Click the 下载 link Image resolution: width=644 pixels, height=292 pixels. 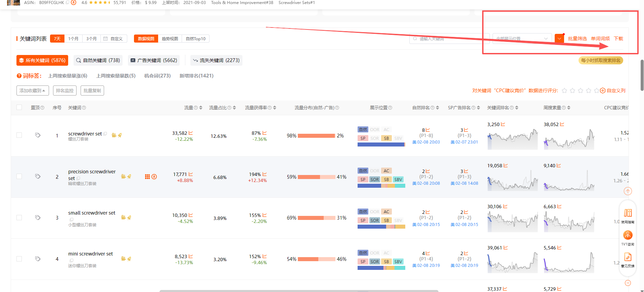tap(618, 39)
